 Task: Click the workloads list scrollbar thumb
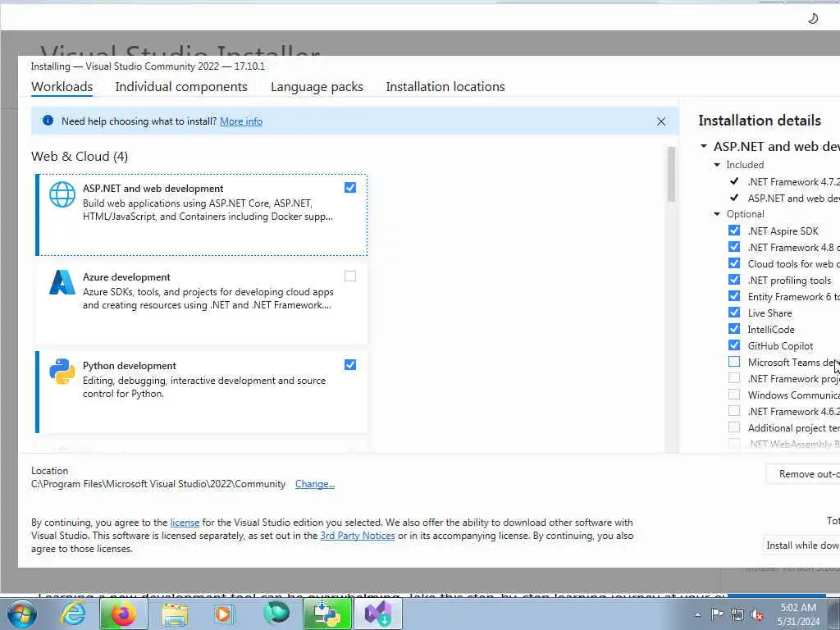click(670, 175)
